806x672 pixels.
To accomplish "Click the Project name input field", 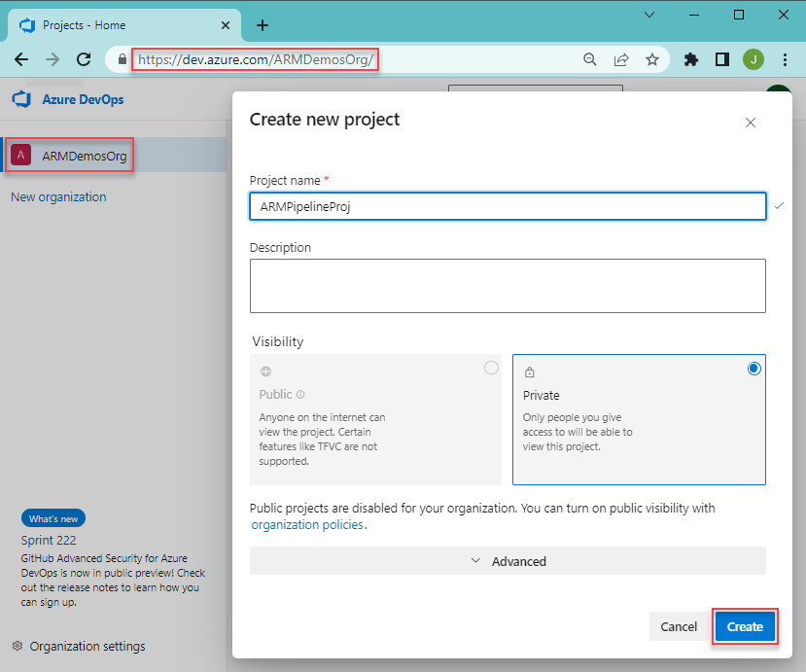I will point(508,206).
